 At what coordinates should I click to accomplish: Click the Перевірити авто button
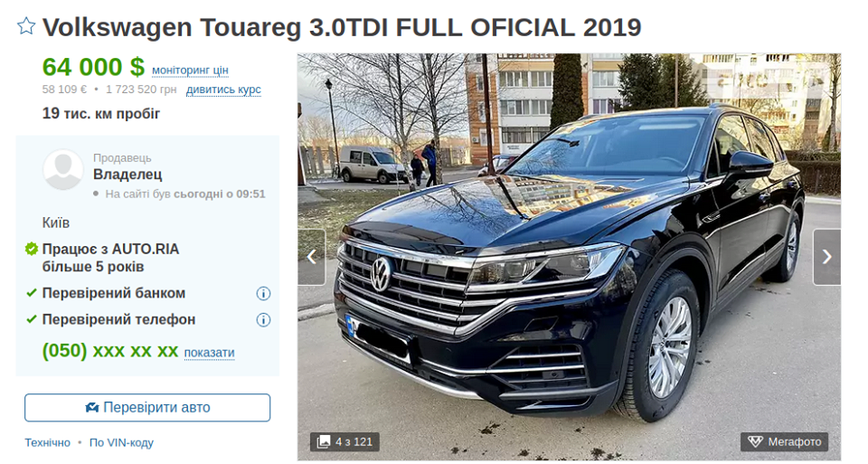point(147,408)
